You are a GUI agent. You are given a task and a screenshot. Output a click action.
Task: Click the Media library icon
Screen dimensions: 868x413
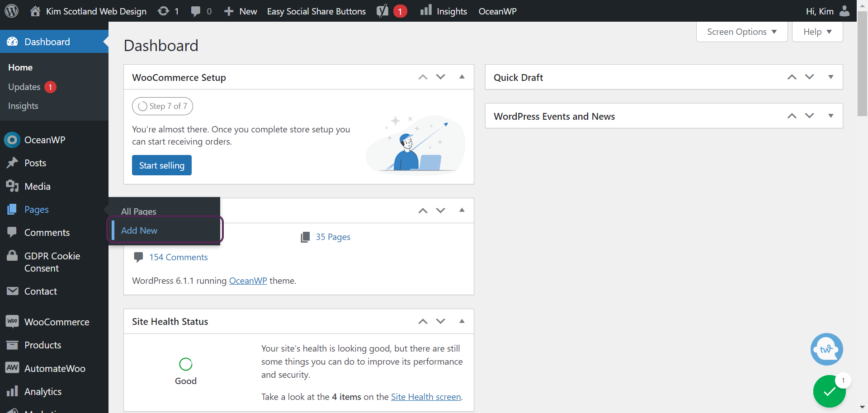(x=12, y=186)
